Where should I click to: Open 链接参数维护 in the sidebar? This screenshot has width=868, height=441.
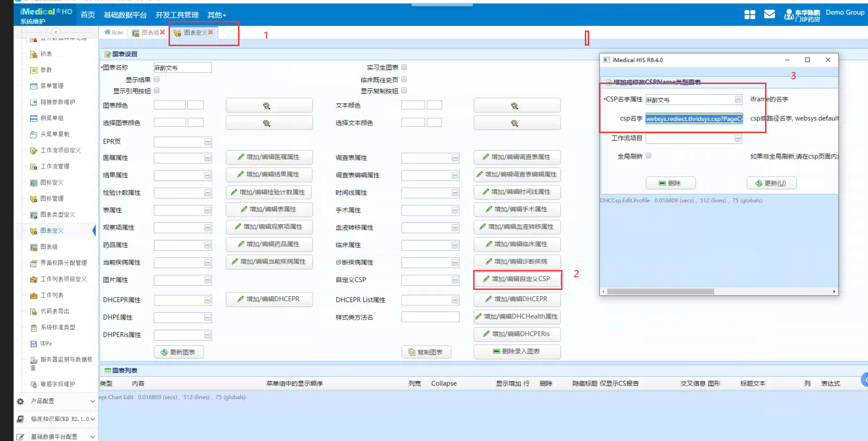click(58, 102)
